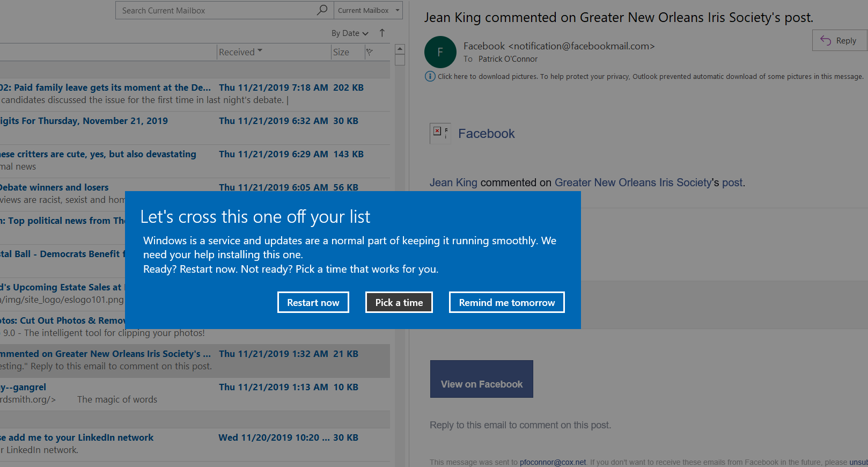Open the Jean King profile link
This screenshot has height=467, width=868.
(453, 183)
